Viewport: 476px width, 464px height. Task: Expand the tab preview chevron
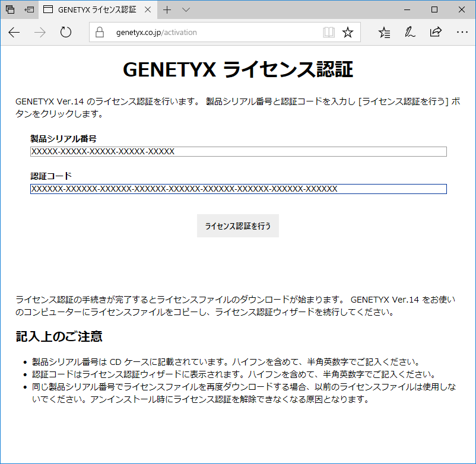(x=186, y=9)
